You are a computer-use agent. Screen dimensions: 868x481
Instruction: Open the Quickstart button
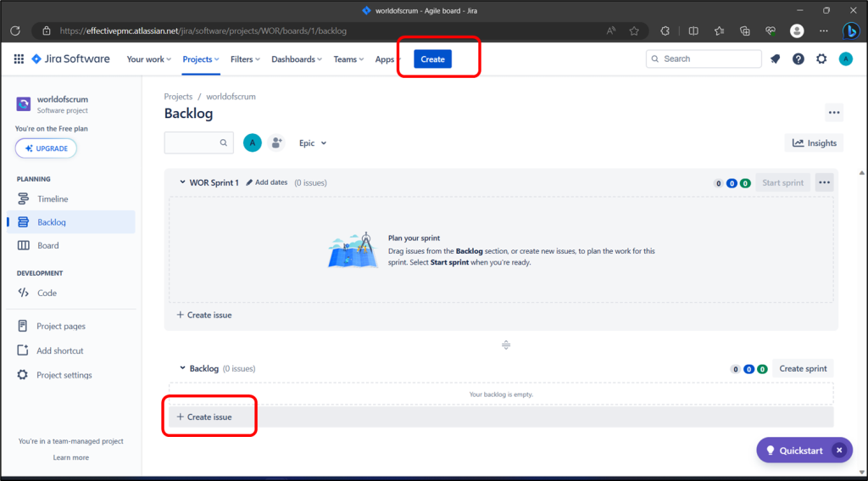click(795, 450)
